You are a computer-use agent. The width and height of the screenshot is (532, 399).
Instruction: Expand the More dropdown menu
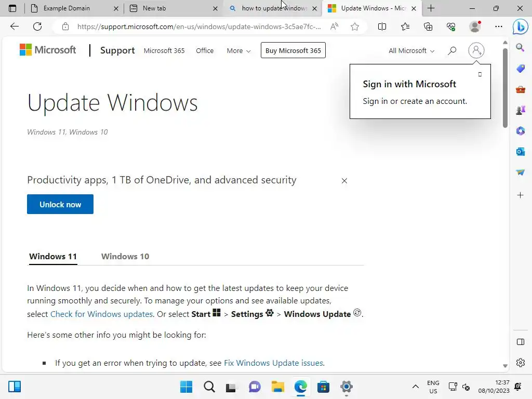[x=238, y=50]
